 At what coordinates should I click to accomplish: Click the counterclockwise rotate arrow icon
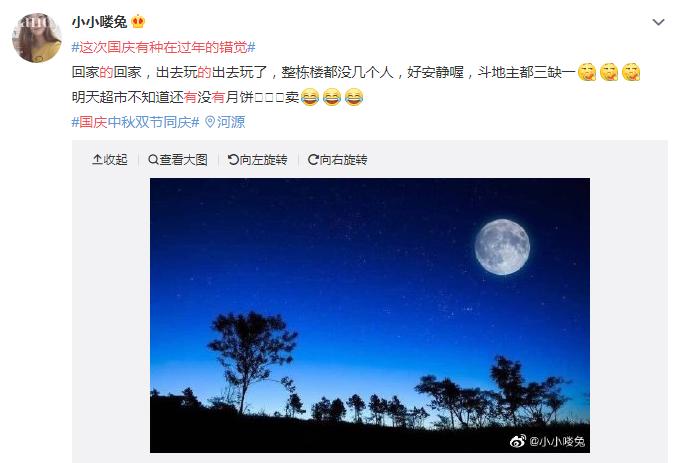pos(233,160)
